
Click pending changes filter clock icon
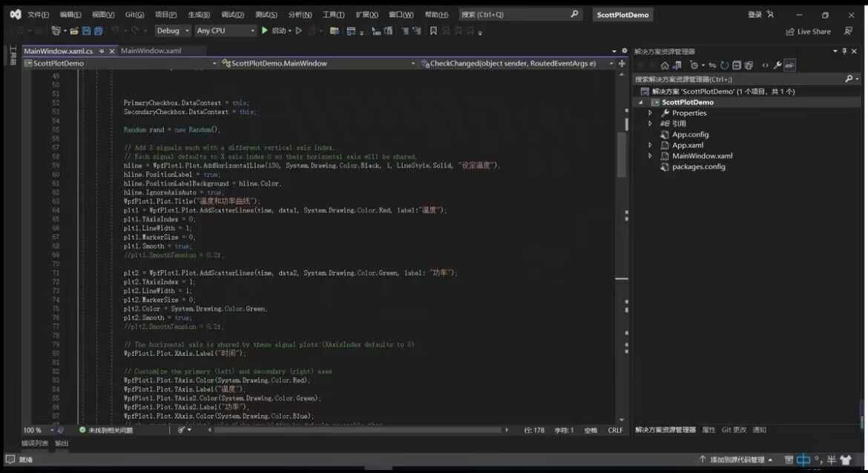point(694,65)
